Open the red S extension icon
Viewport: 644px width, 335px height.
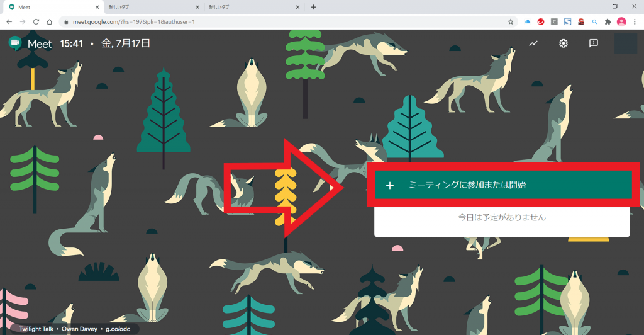[x=580, y=22]
